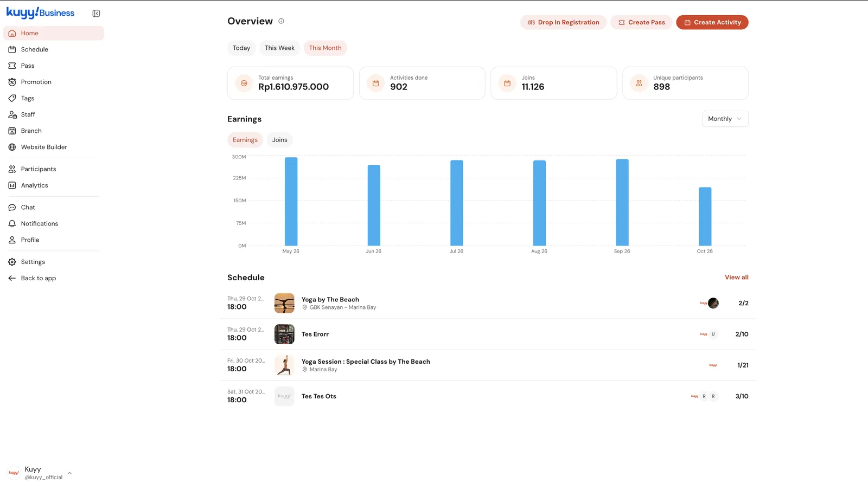
Task: Select the Earnings chart tab
Action: point(245,140)
